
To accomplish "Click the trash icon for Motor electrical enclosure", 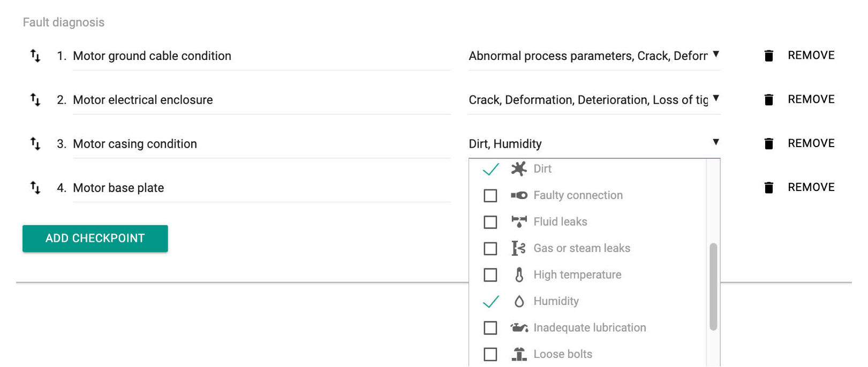I will 768,100.
